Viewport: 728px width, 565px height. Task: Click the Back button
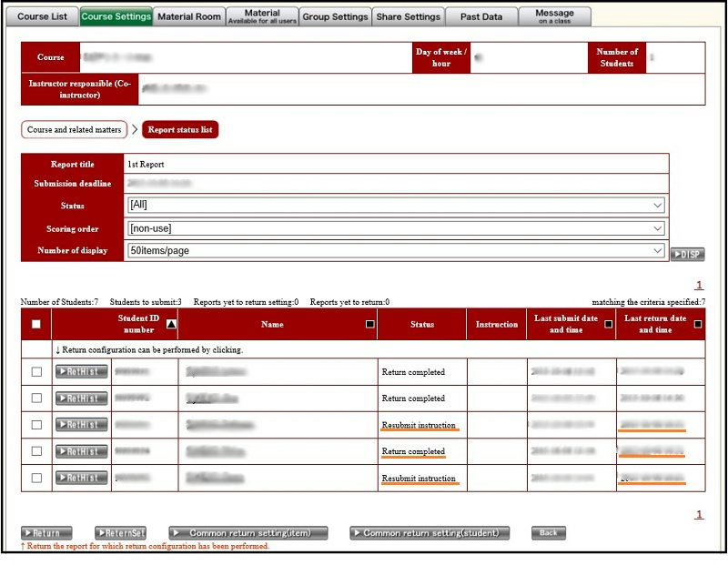[548, 533]
